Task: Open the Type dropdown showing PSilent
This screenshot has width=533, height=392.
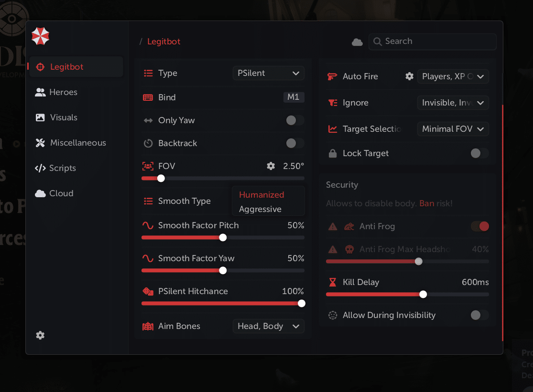Action: [x=268, y=73]
